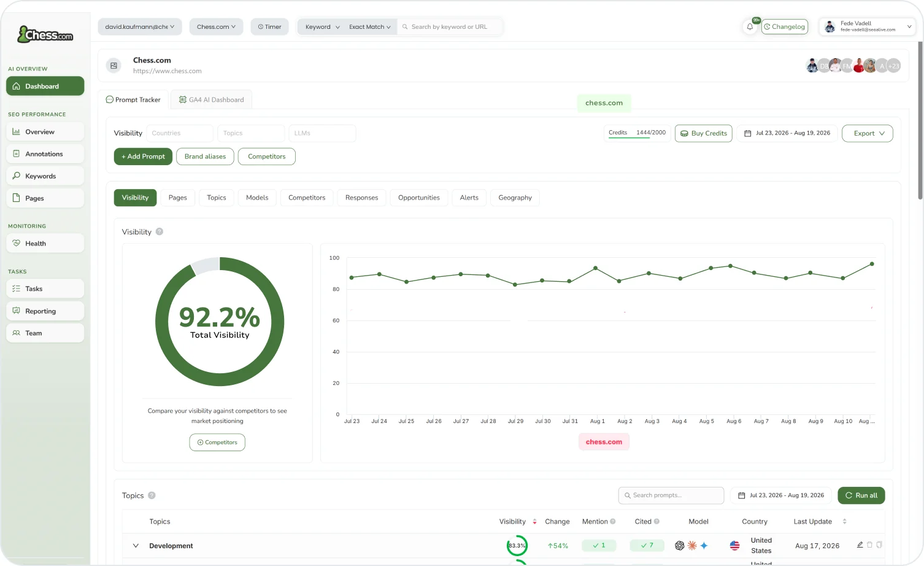Click help icon next to Topics heading
Viewport: 924px width, 566px height.
click(x=152, y=495)
